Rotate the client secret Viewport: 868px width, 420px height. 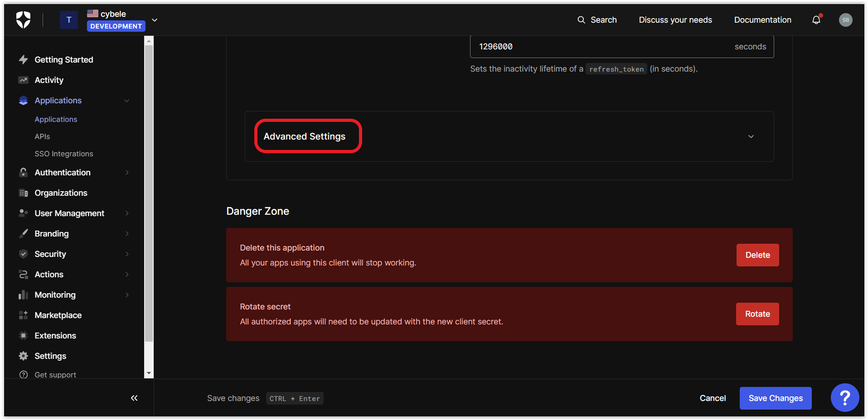[x=757, y=314]
